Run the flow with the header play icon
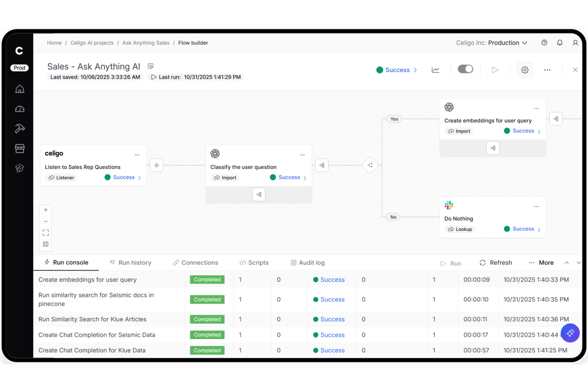The image size is (588, 392). click(x=495, y=70)
